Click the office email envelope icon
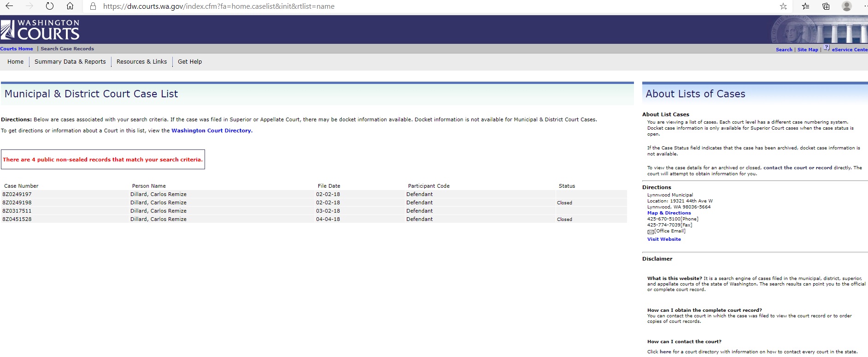This screenshot has width=868, height=357. click(x=651, y=232)
